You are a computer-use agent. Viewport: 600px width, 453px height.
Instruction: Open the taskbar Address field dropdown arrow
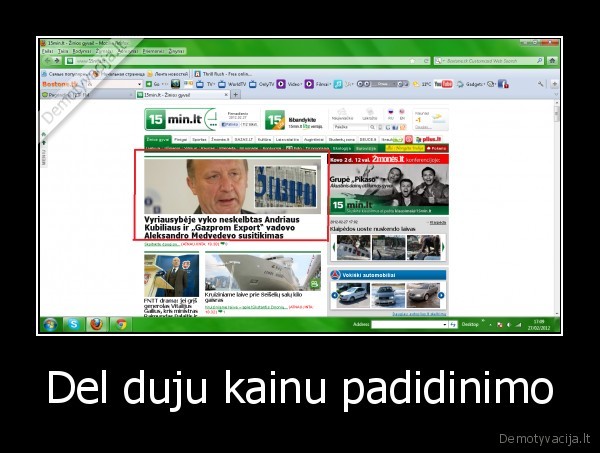[x=445, y=324]
